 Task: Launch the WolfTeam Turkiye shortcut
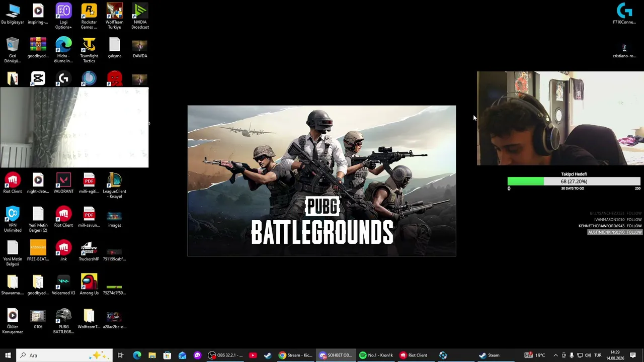pos(114,16)
